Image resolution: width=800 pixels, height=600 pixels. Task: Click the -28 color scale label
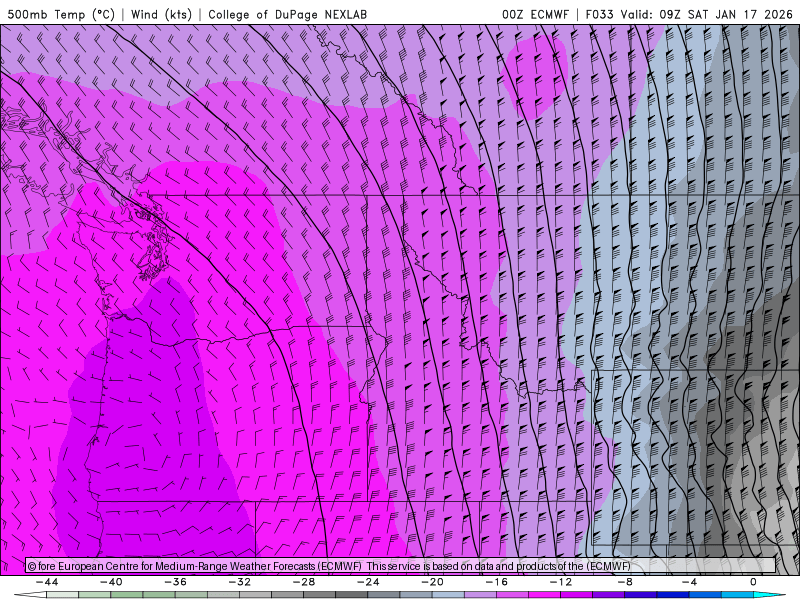304,582
